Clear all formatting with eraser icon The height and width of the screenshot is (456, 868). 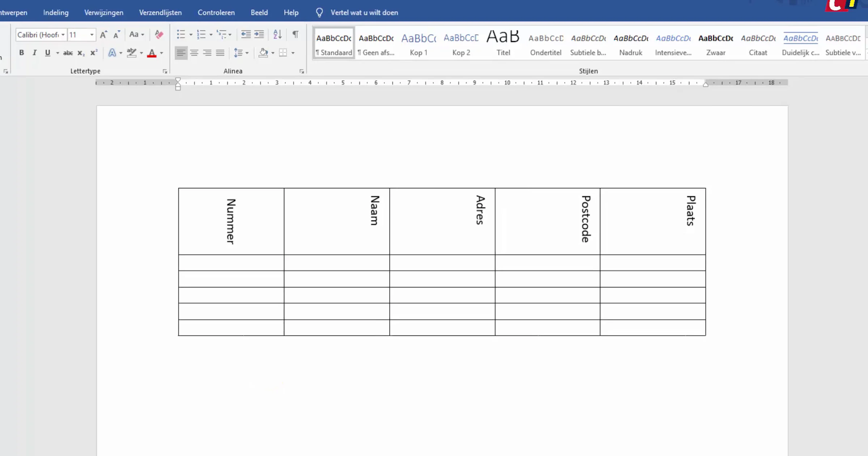point(159,35)
